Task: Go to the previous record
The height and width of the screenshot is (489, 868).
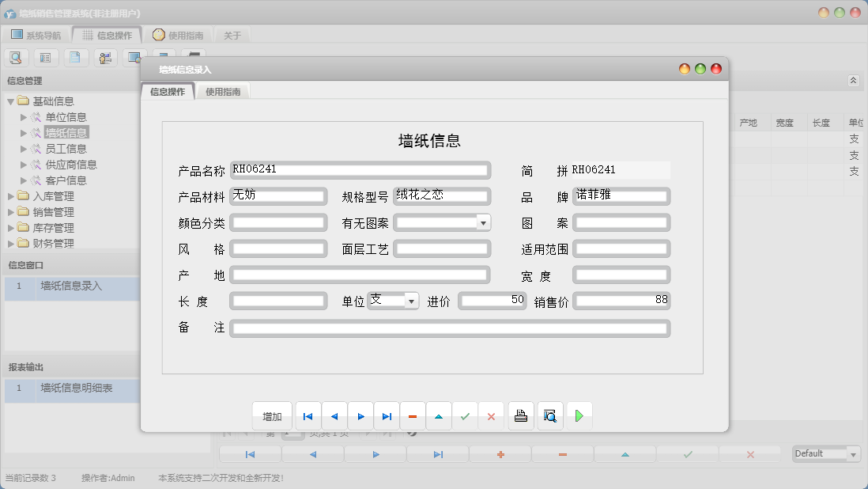Action: (x=334, y=415)
